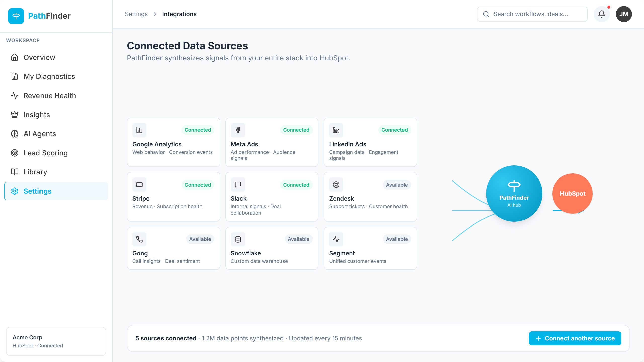Open My Diagnostics page

56,76
